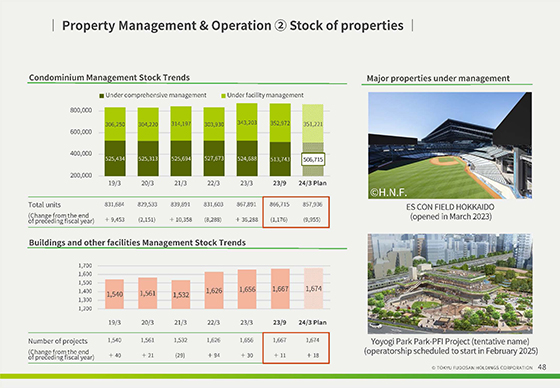560x388 pixels.
Task: Click the project change value '+ 94'
Action: [x=214, y=355]
